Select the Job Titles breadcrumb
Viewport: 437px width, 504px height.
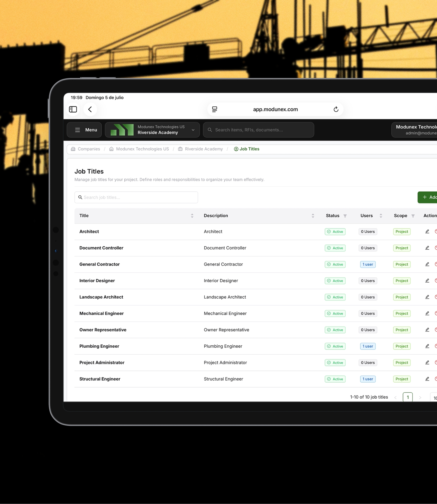(x=247, y=149)
